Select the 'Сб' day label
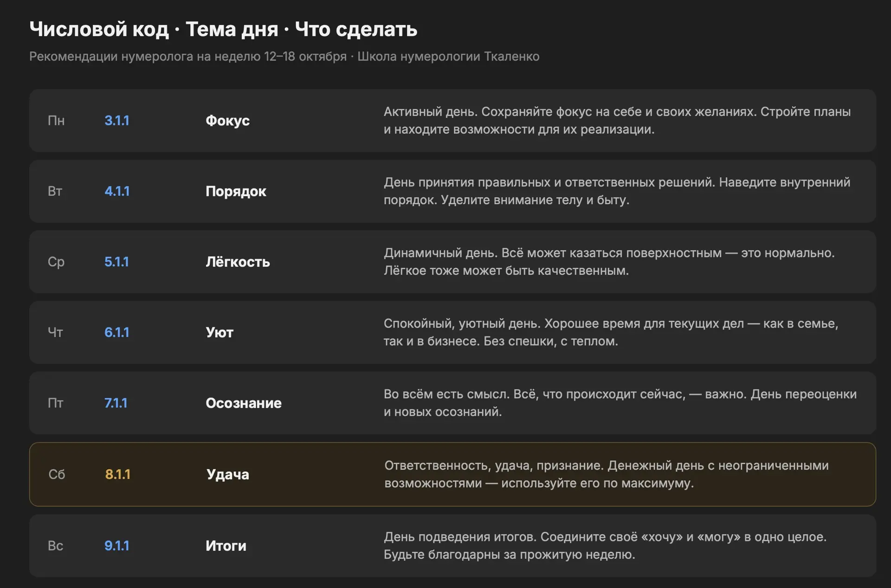891x588 pixels. click(57, 474)
